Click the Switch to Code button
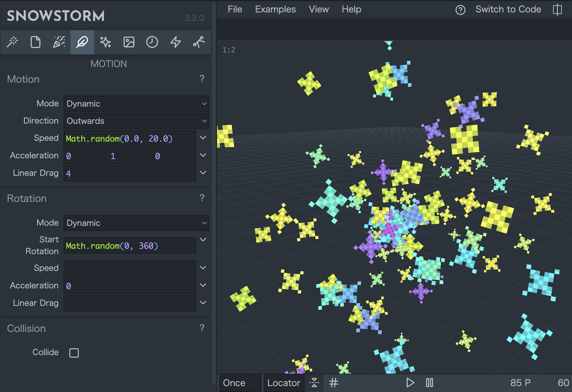The height and width of the screenshot is (392, 572). (x=508, y=9)
